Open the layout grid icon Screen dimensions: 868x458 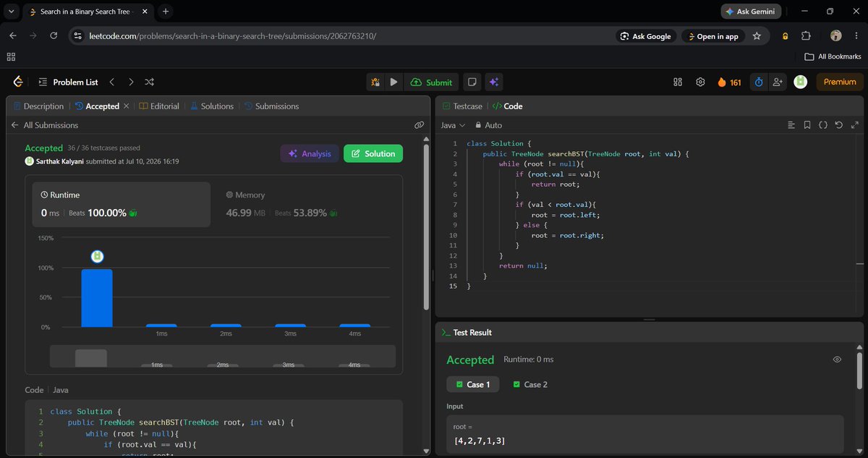[678, 82]
